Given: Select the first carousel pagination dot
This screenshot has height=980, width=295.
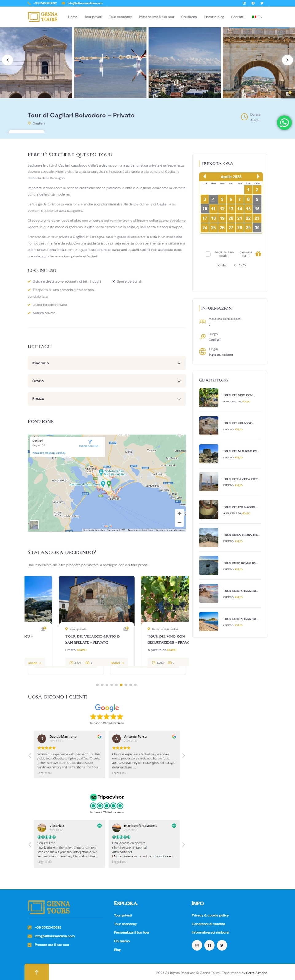Looking at the screenshot, I should [97, 685].
